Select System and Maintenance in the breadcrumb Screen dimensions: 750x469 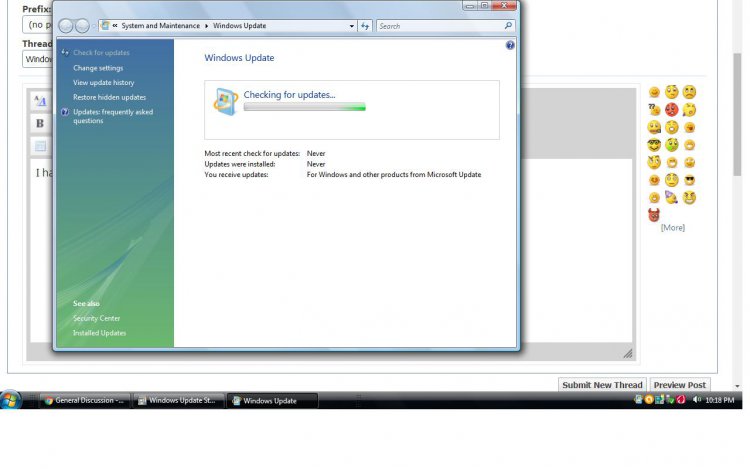[160, 26]
